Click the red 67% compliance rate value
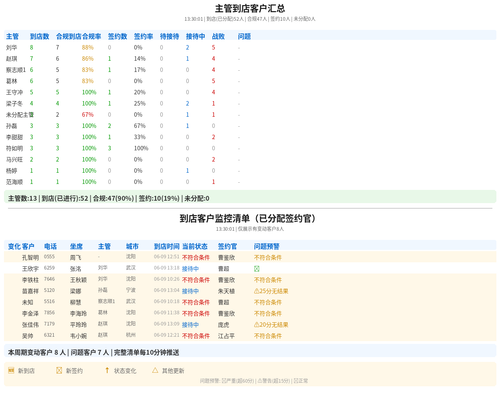The height and width of the screenshot is (403, 500). (x=88, y=115)
